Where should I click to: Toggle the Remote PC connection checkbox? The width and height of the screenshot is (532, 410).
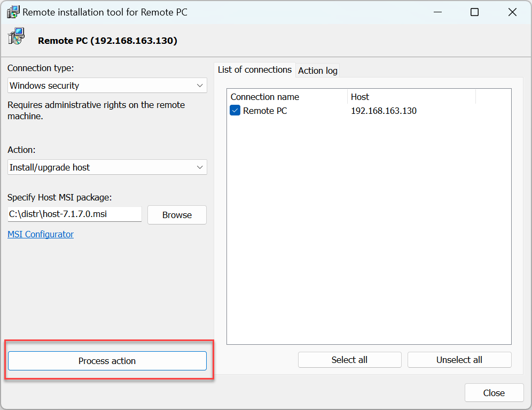235,111
